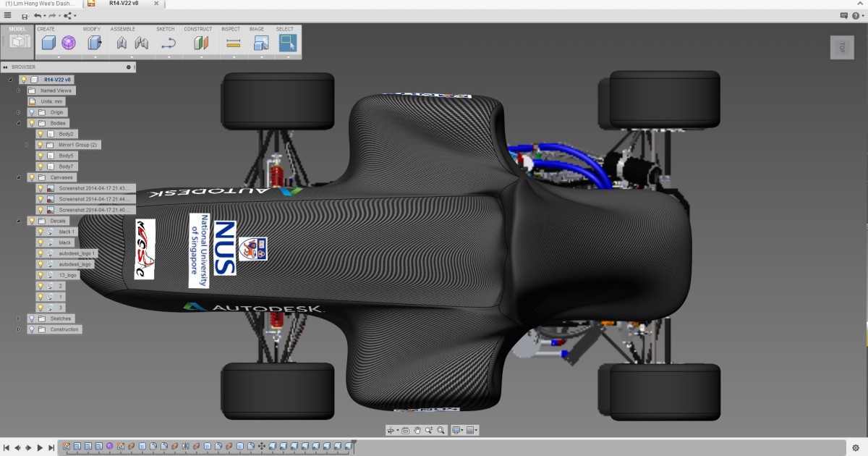
Task: Toggle visibility of Body2
Action: pyautogui.click(x=41, y=134)
